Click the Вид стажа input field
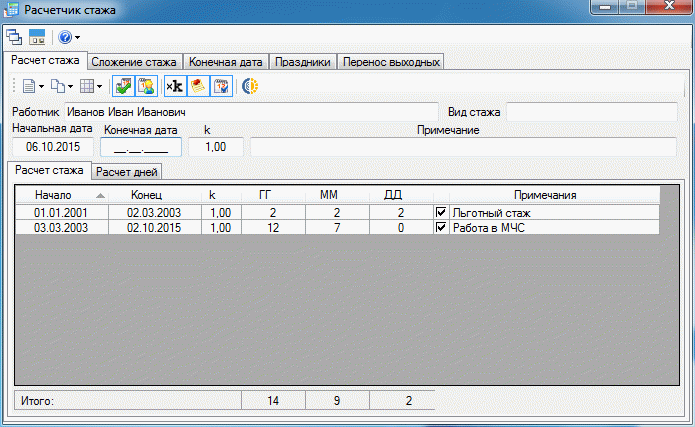Viewport: 695px width, 427px height. tap(594, 111)
